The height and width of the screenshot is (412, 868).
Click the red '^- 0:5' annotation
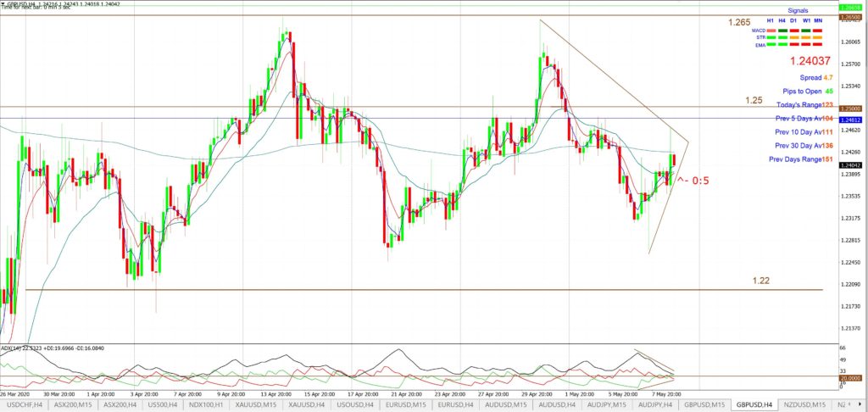(x=693, y=180)
